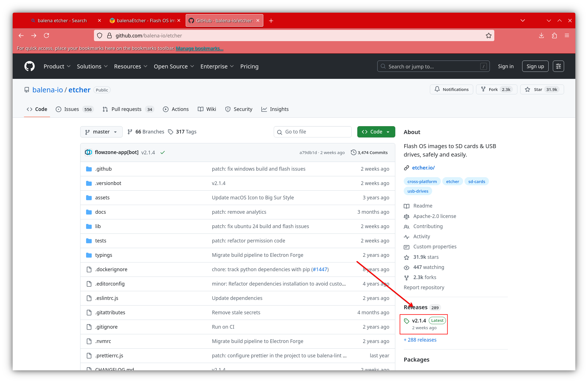Open the typings folder
Viewport: 588px width, 383px height.
point(104,255)
